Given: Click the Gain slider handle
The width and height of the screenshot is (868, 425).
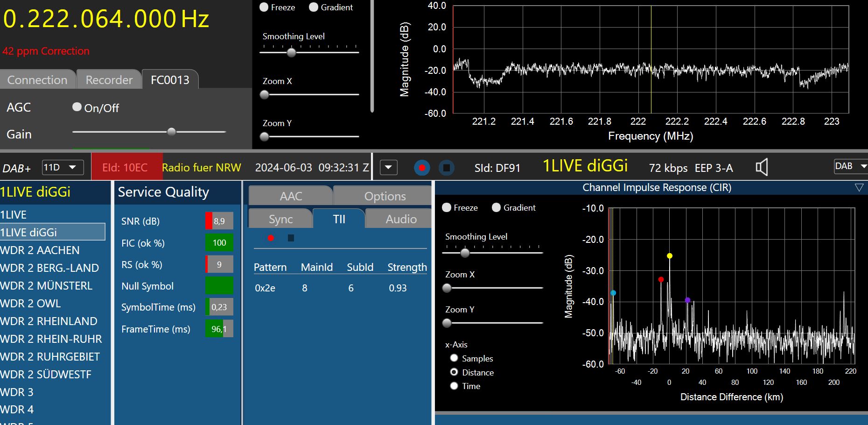Looking at the screenshot, I should coord(171,132).
